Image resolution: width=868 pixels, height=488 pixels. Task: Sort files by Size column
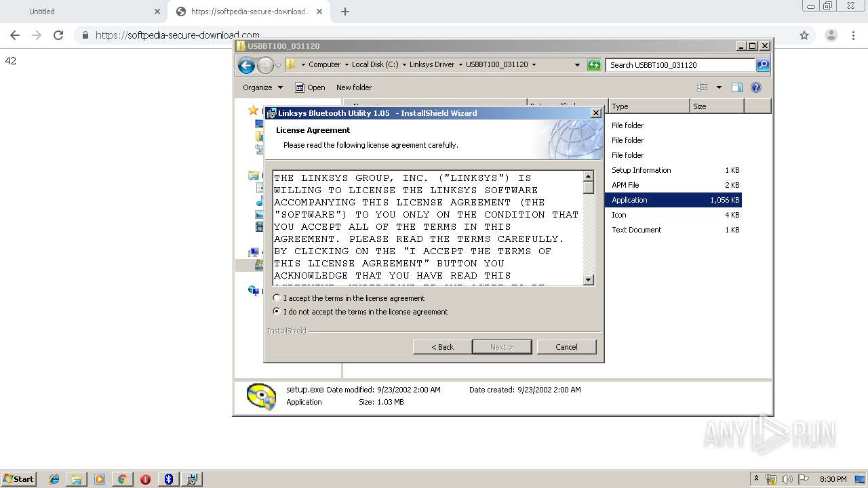point(717,106)
